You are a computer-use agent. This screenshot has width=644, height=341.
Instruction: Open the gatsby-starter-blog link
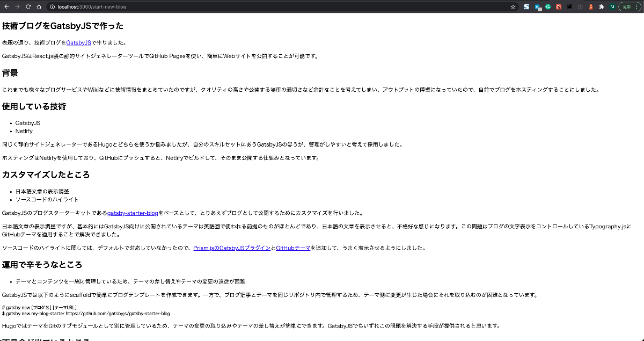pyautogui.click(x=133, y=213)
